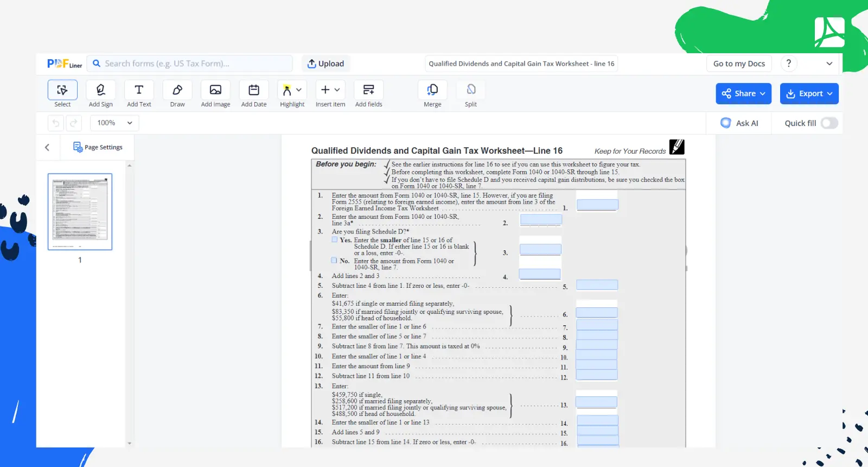The height and width of the screenshot is (467, 868).
Task: Click the line 5 amount field
Action: point(597,285)
